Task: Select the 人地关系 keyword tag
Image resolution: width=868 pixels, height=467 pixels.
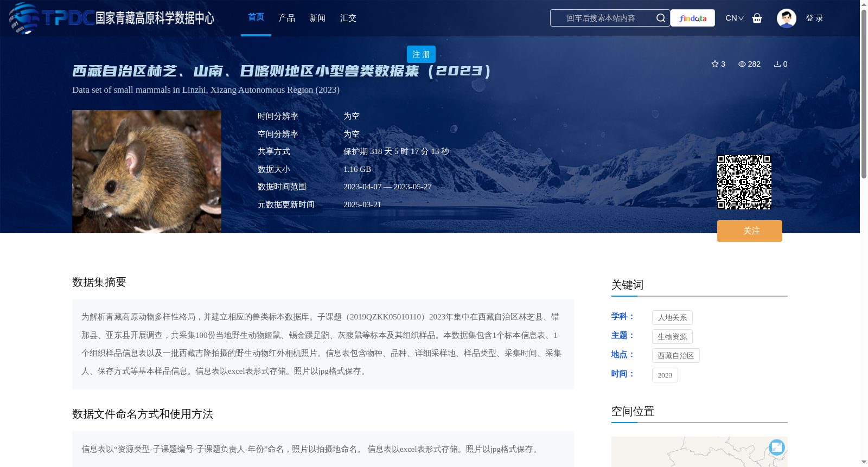Action: tap(672, 318)
